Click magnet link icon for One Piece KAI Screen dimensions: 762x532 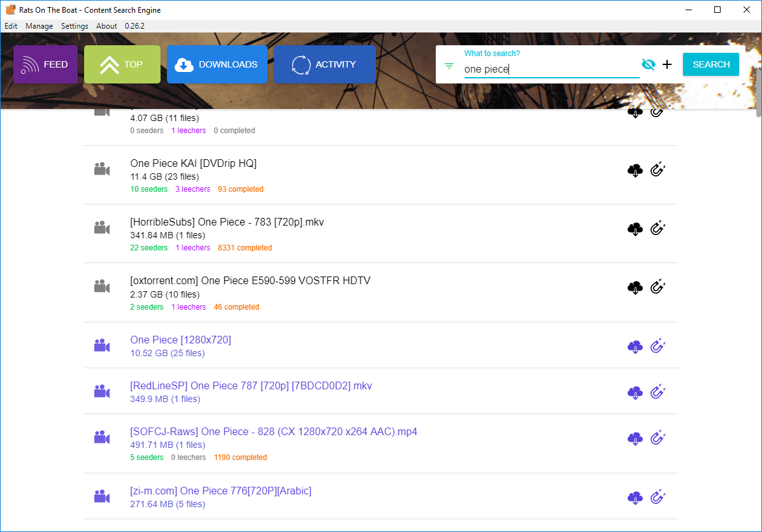[658, 171]
